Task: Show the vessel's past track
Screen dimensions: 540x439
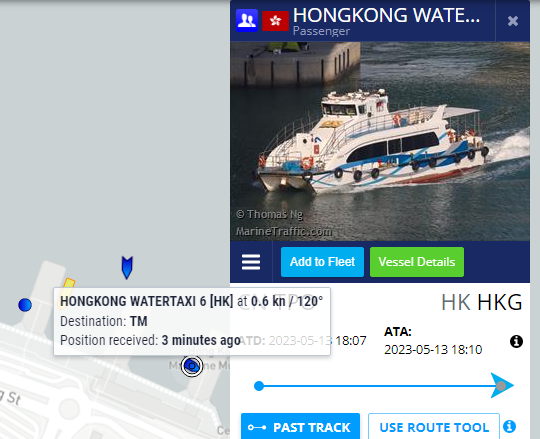Action: point(300,427)
